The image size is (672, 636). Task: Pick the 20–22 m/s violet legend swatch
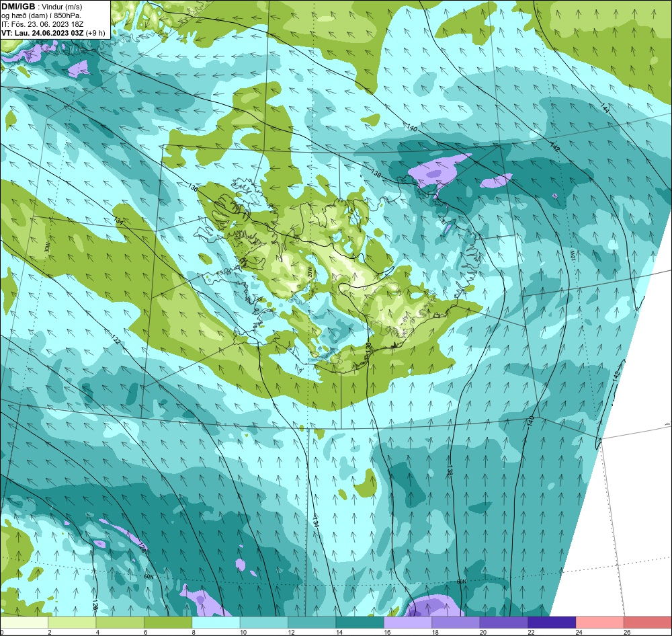pyautogui.click(x=504, y=623)
